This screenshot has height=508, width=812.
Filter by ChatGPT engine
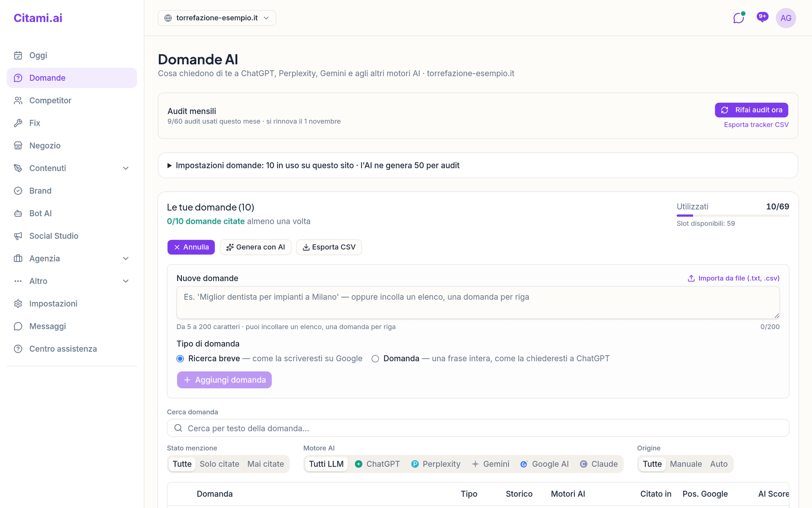coord(377,464)
